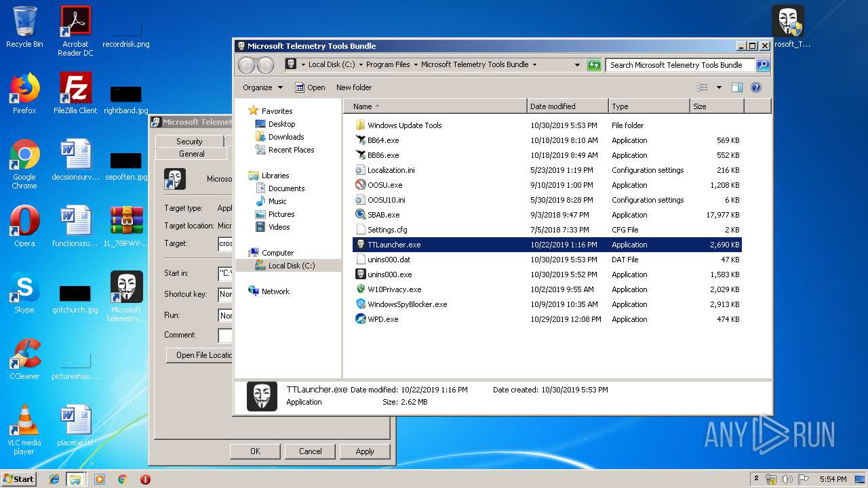The image size is (868, 488).
Task: Select the Firefox desktop shortcut
Action: (24, 94)
